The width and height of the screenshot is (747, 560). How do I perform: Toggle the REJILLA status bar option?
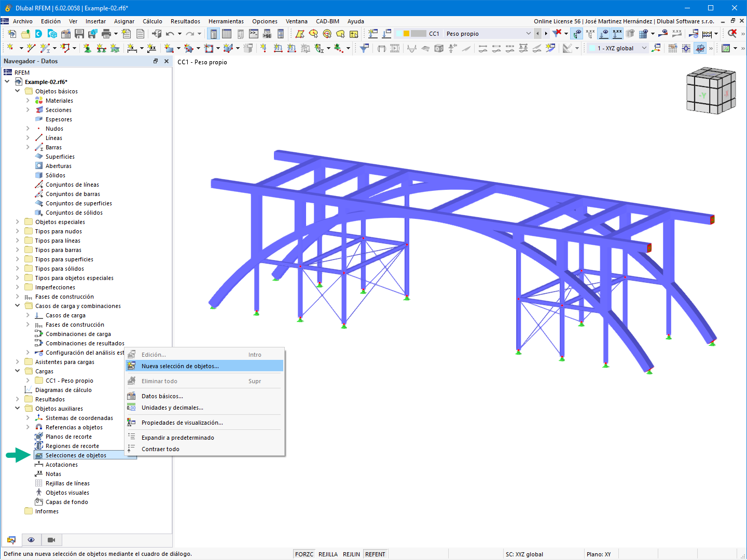point(328,554)
